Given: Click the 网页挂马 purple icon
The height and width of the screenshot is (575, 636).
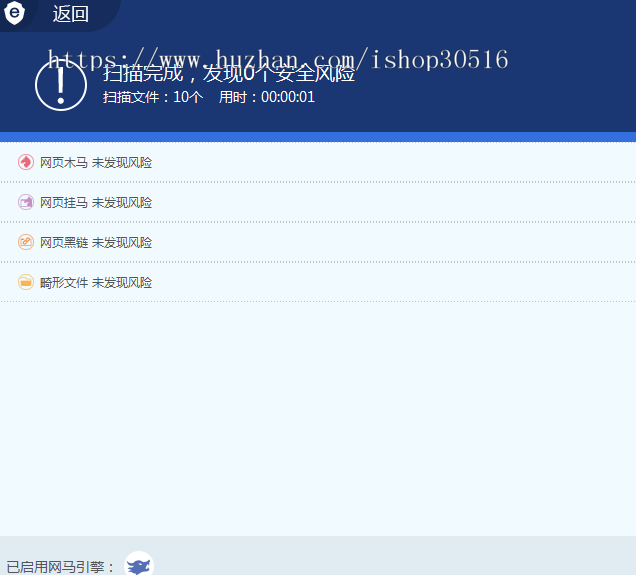Looking at the screenshot, I should 26,202.
